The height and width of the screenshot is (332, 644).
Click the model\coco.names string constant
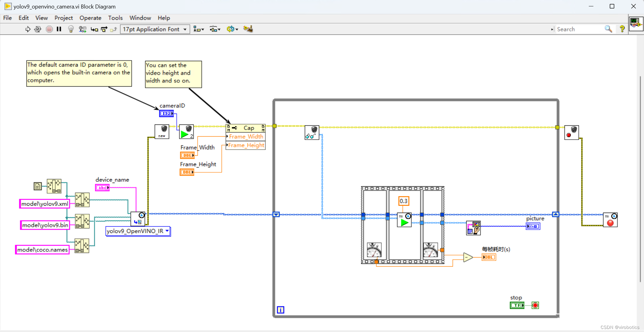point(42,250)
